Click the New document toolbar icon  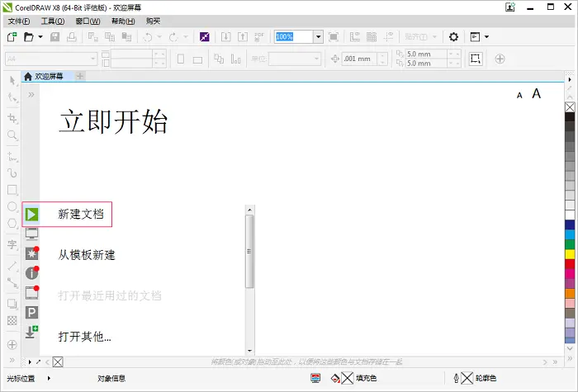[12, 37]
